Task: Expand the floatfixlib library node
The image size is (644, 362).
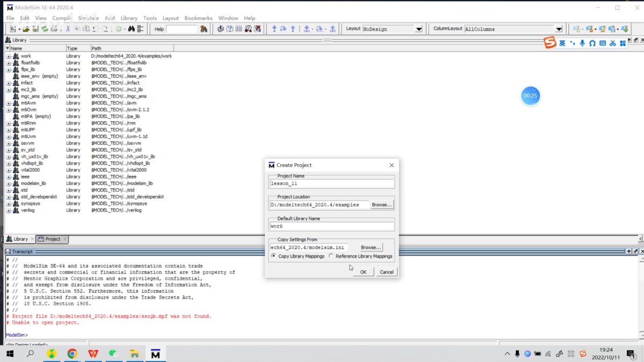Action: click(x=9, y=63)
